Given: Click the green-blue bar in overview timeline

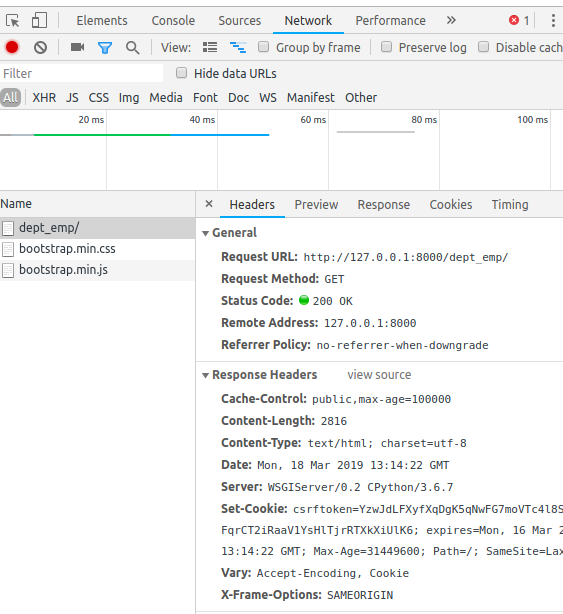Looking at the screenshot, I should click(152, 135).
